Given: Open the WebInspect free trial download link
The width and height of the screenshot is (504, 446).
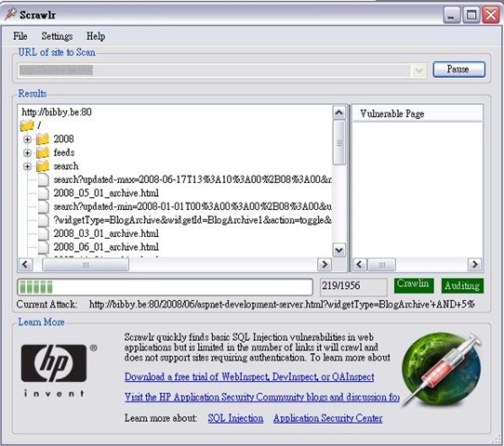Looking at the screenshot, I should pyautogui.click(x=249, y=376).
